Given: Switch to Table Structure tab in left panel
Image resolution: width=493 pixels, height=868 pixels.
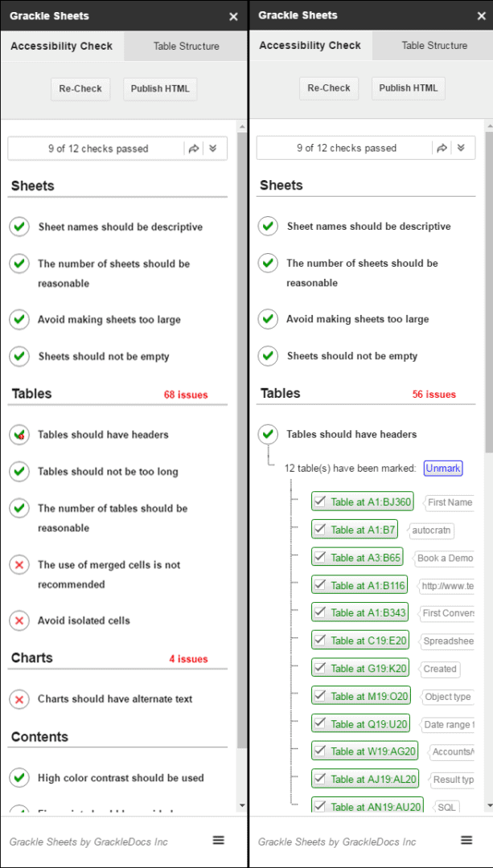Looking at the screenshot, I should click(186, 47).
